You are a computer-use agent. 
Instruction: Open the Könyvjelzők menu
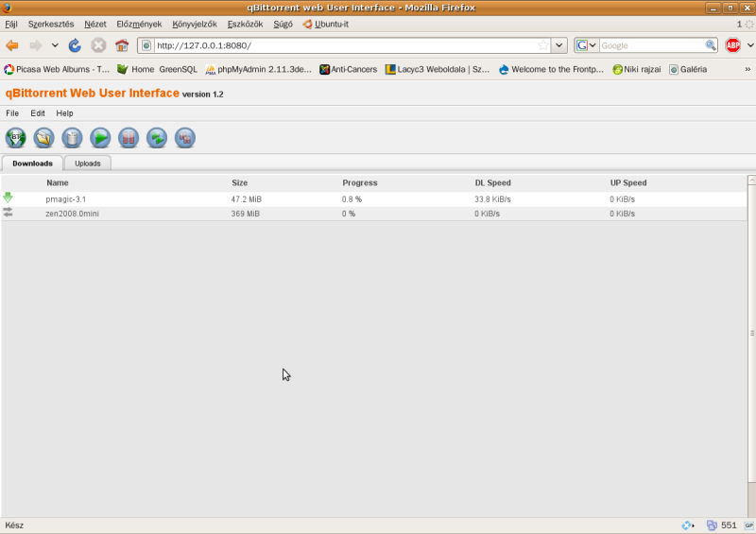195,25
